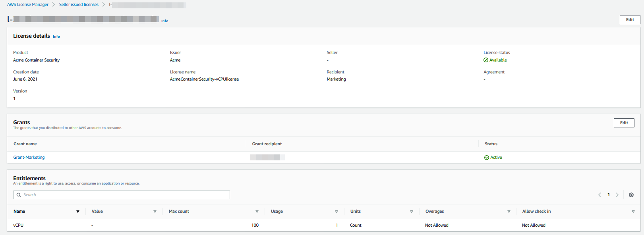Click the Grant recipient column header
The height and width of the screenshot is (235, 644).
point(267,144)
